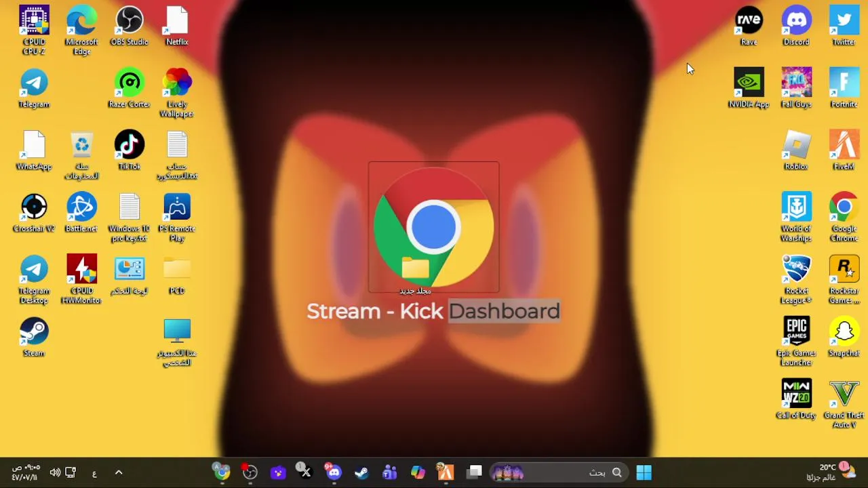
Task: Open the Recycle Bin icon
Action: click(x=81, y=156)
